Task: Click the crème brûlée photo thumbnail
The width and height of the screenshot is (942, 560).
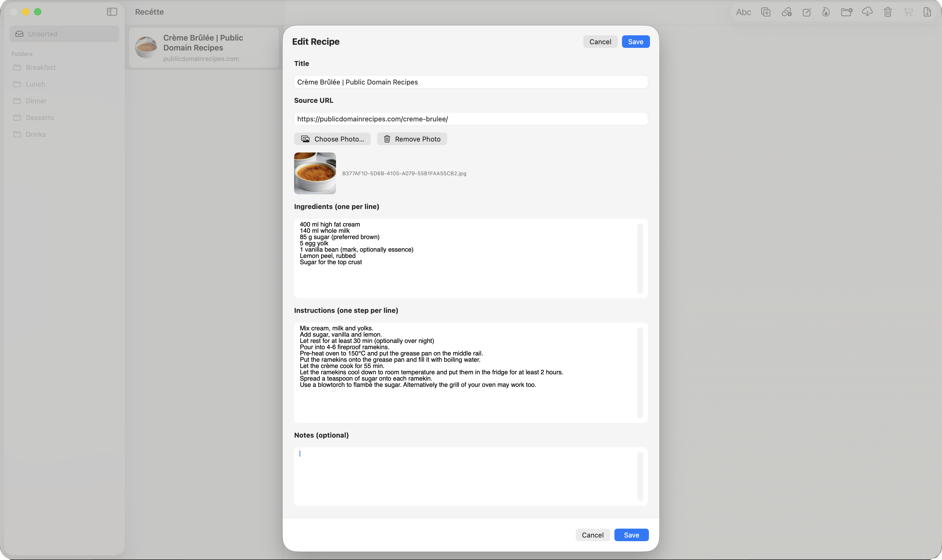Action: pos(315,173)
